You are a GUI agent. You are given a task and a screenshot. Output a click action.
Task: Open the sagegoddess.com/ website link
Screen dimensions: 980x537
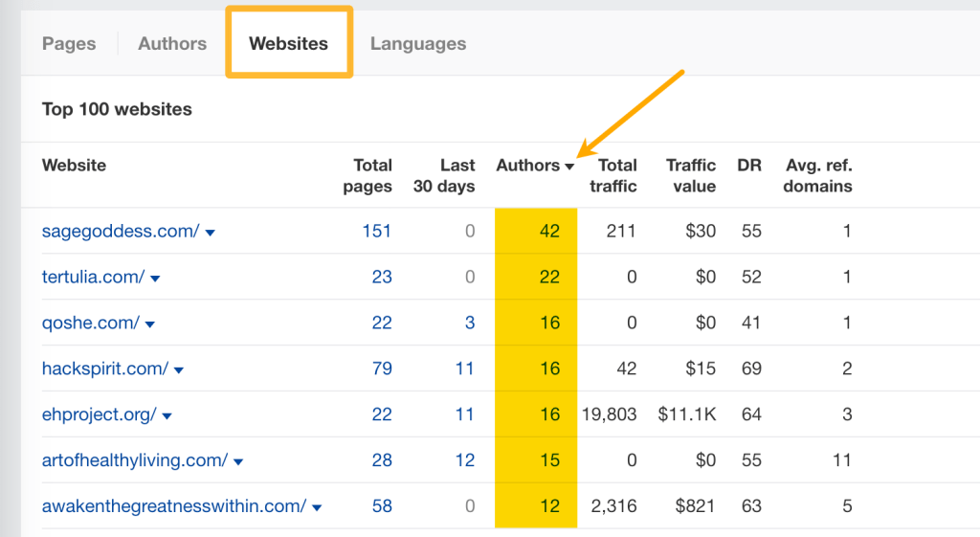pos(121,232)
